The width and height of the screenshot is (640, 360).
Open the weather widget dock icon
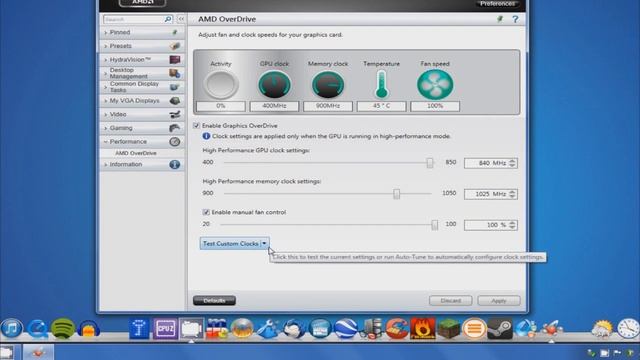[602, 329]
